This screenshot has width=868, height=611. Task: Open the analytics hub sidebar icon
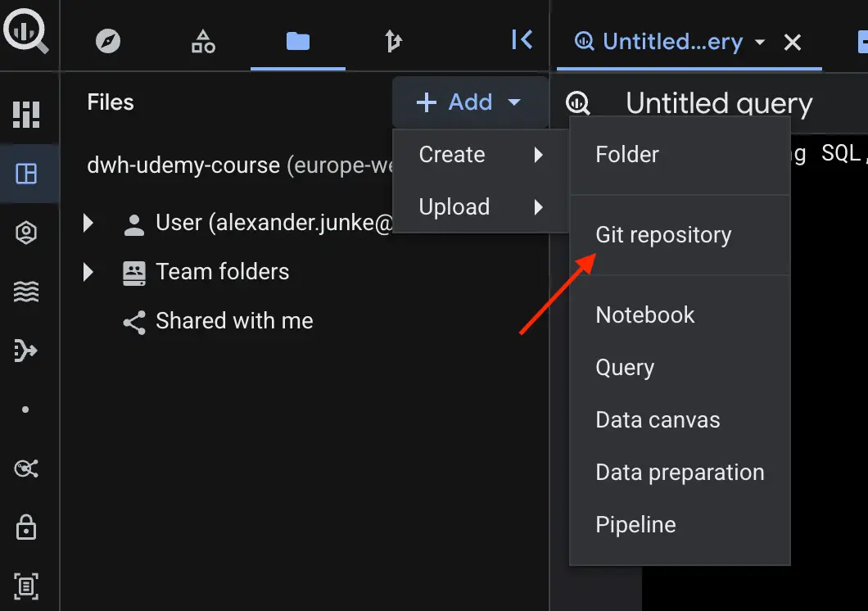[26, 468]
